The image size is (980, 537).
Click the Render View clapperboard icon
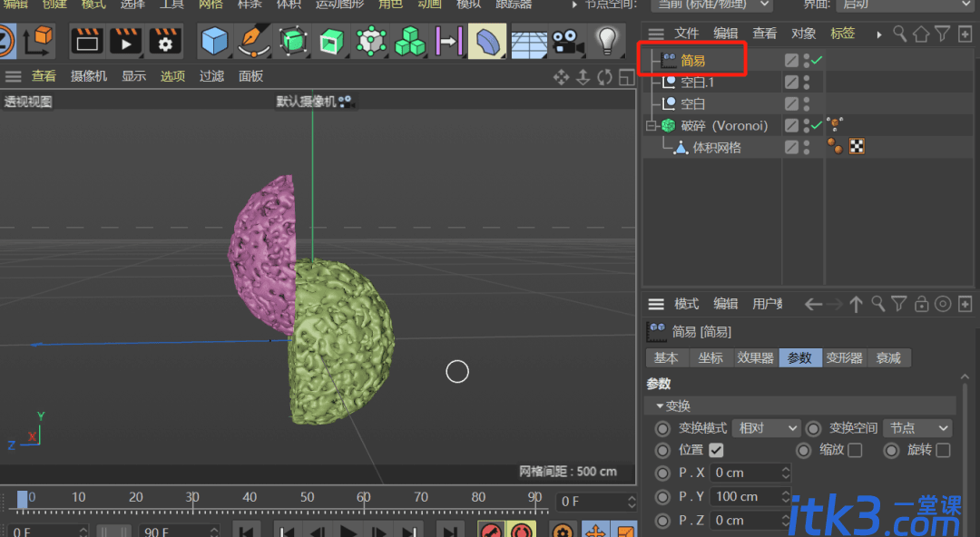(86, 41)
